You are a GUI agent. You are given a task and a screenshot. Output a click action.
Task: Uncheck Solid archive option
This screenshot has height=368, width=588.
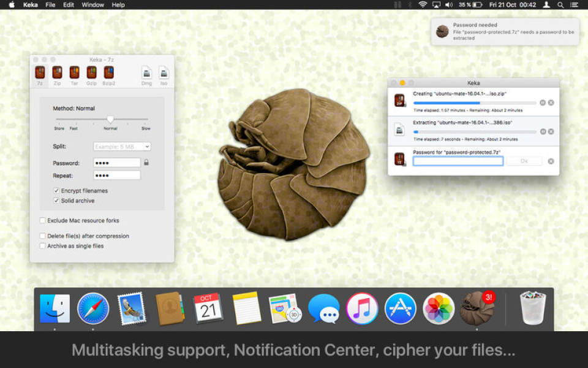[56, 201]
